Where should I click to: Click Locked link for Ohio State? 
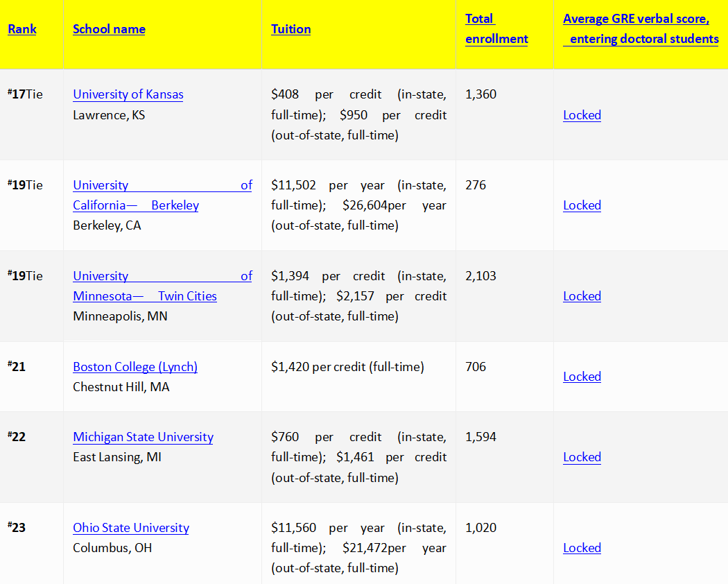[582, 548]
